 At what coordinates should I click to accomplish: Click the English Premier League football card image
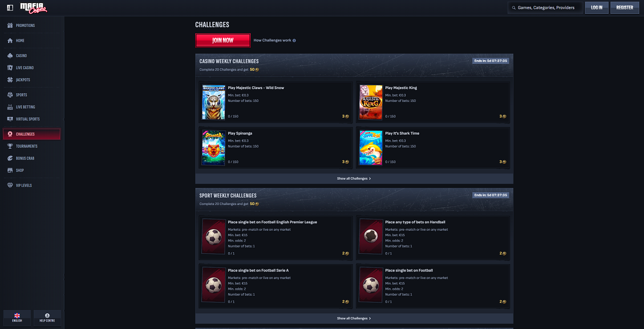[x=214, y=237]
